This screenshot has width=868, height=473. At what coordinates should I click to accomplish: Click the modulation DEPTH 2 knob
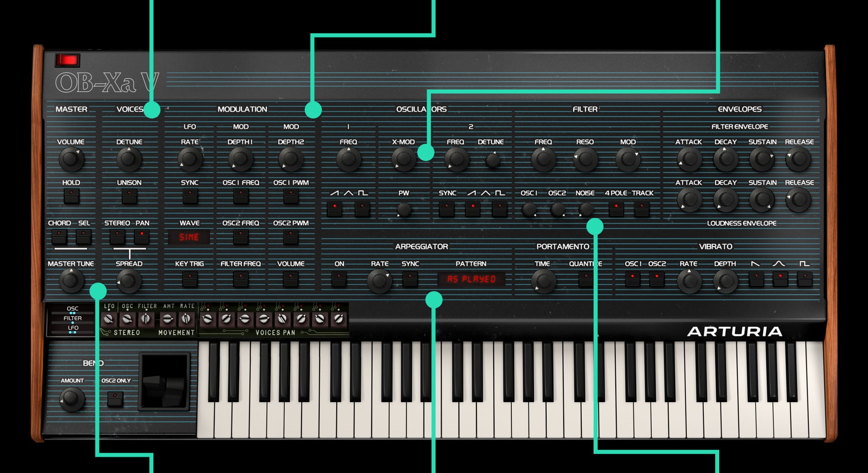point(291,159)
